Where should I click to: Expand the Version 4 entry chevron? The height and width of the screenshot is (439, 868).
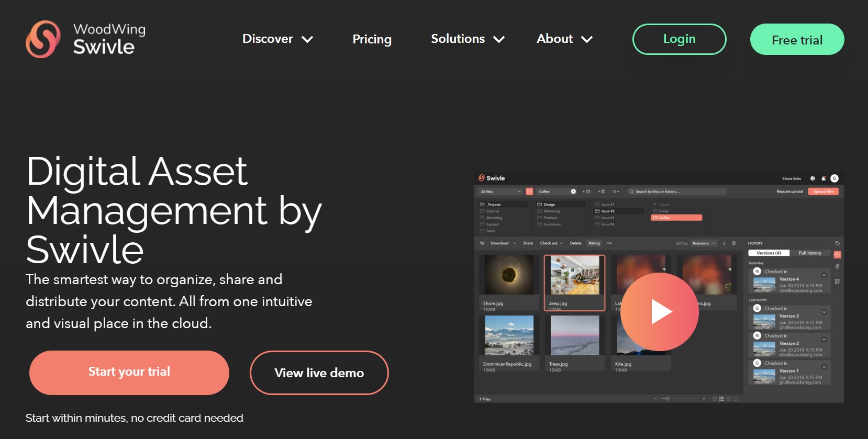824,275
